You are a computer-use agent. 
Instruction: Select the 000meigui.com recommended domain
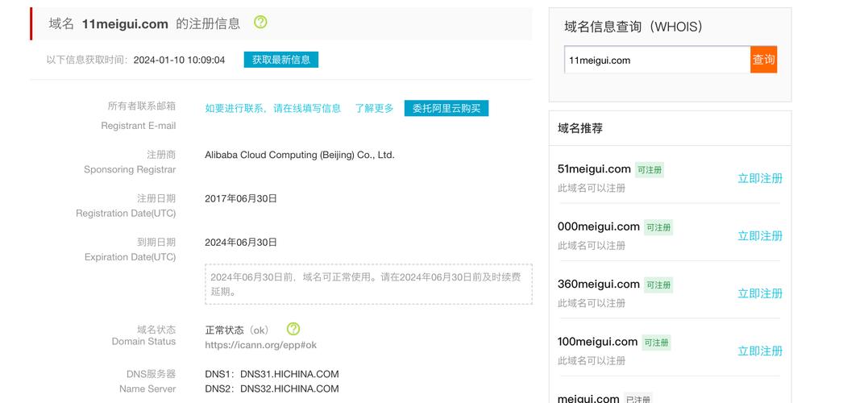tap(598, 226)
